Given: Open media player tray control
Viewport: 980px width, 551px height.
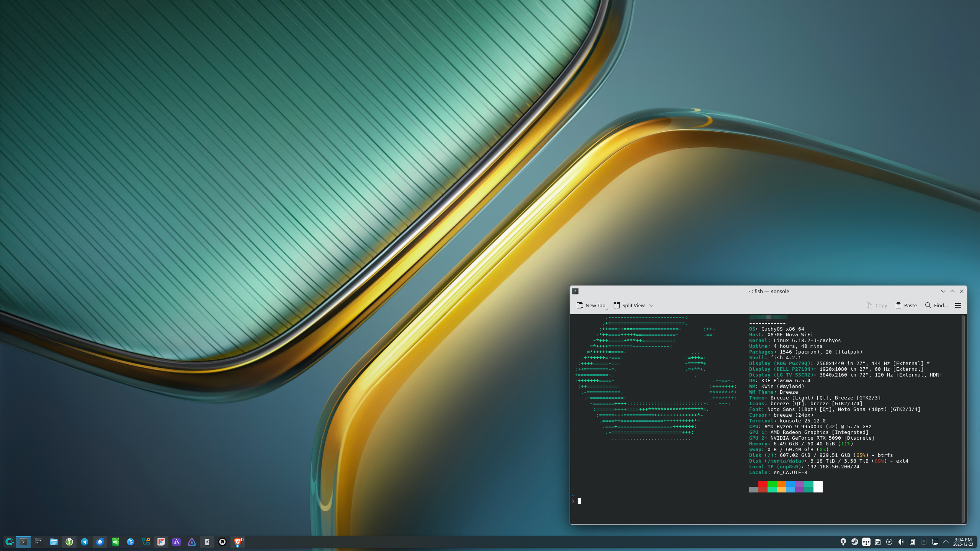Looking at the screenshot, I should click(x=889, y=542).
